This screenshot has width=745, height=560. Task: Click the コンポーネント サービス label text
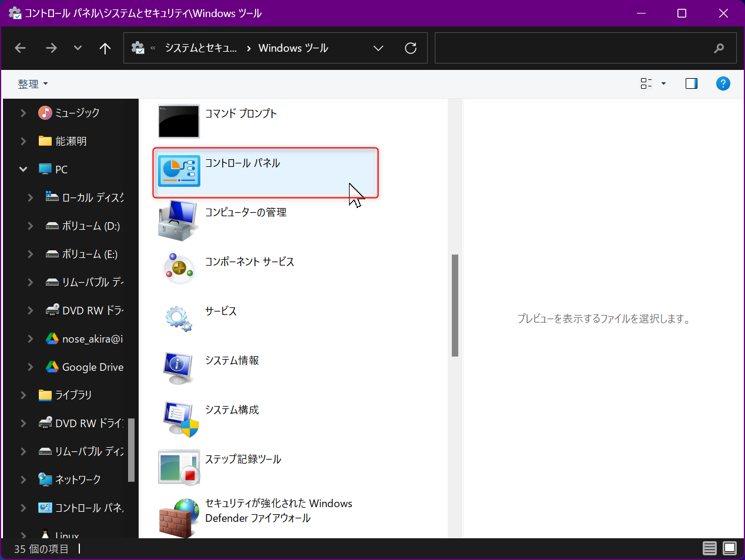[x=250, y=261]
